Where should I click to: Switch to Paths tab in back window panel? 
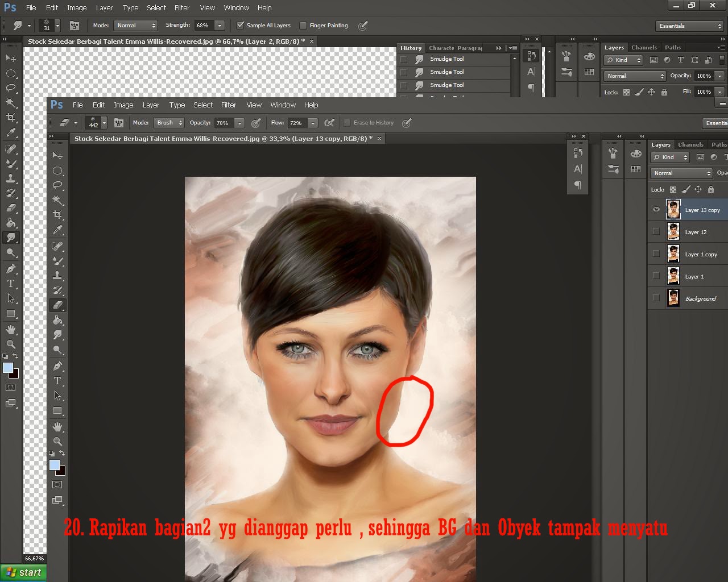[x=673, y=48]
